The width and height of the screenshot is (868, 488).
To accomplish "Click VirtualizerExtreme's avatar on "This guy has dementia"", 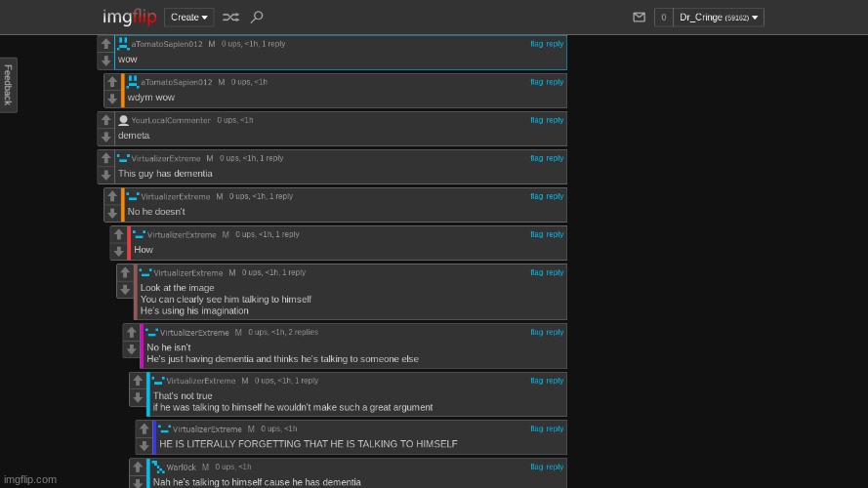I will 123,158.
